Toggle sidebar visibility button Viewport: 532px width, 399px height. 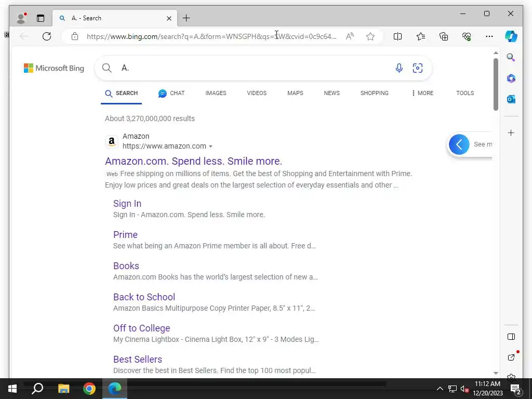[511, 337]
